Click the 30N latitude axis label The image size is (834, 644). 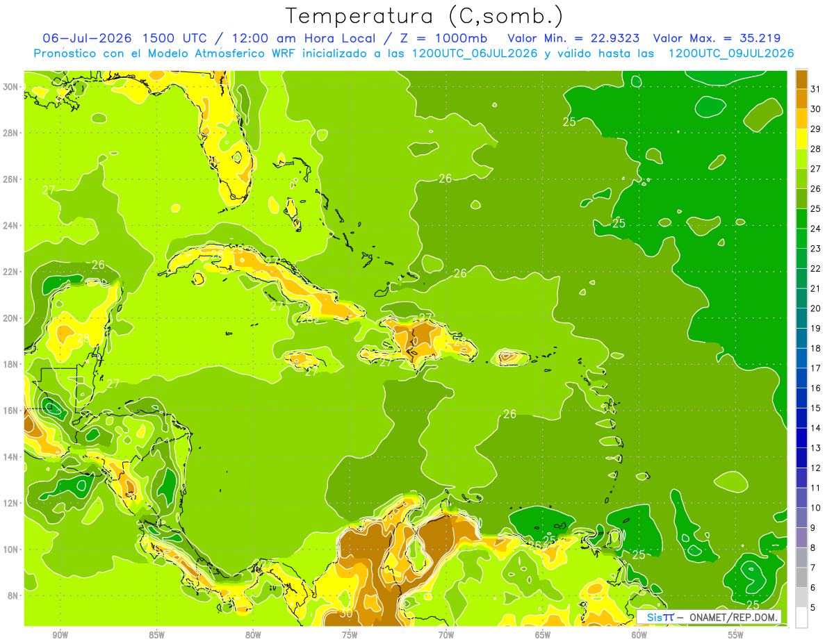coord(12,86)
